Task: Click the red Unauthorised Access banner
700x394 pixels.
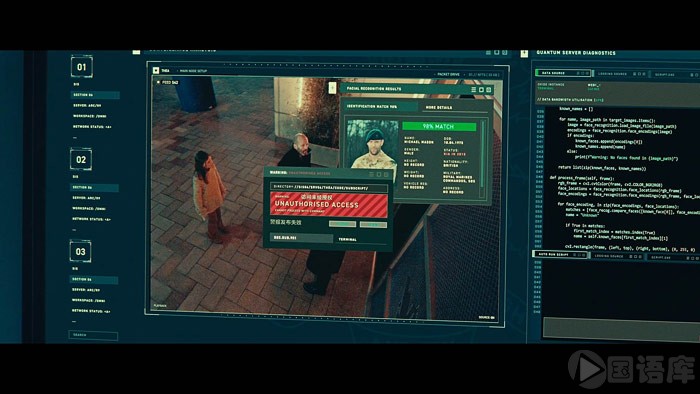Action: (329, 204)
